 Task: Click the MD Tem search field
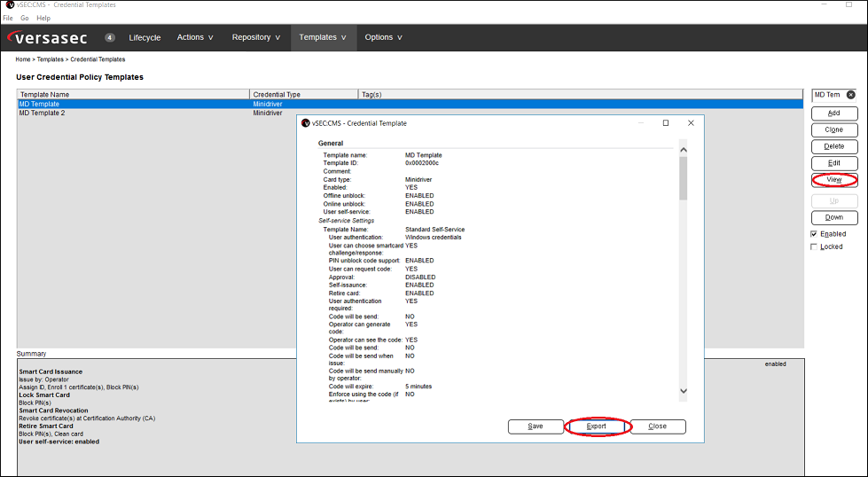tap(828, 95)
